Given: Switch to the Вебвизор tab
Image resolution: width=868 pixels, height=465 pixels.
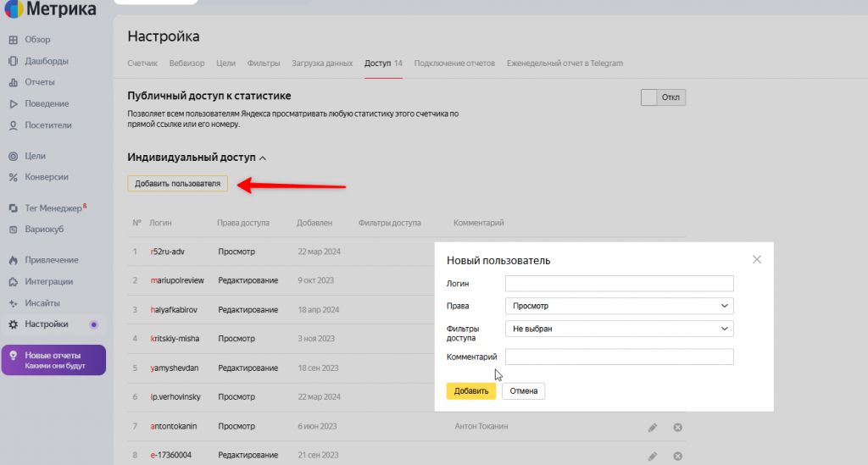Looking at the screenshot, I should (186, 64).
